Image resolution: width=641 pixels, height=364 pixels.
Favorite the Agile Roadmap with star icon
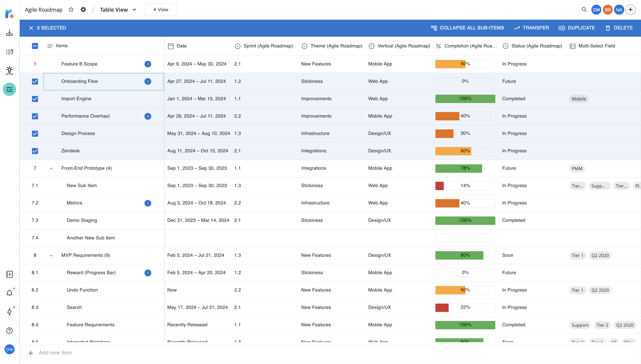point(71,10)
